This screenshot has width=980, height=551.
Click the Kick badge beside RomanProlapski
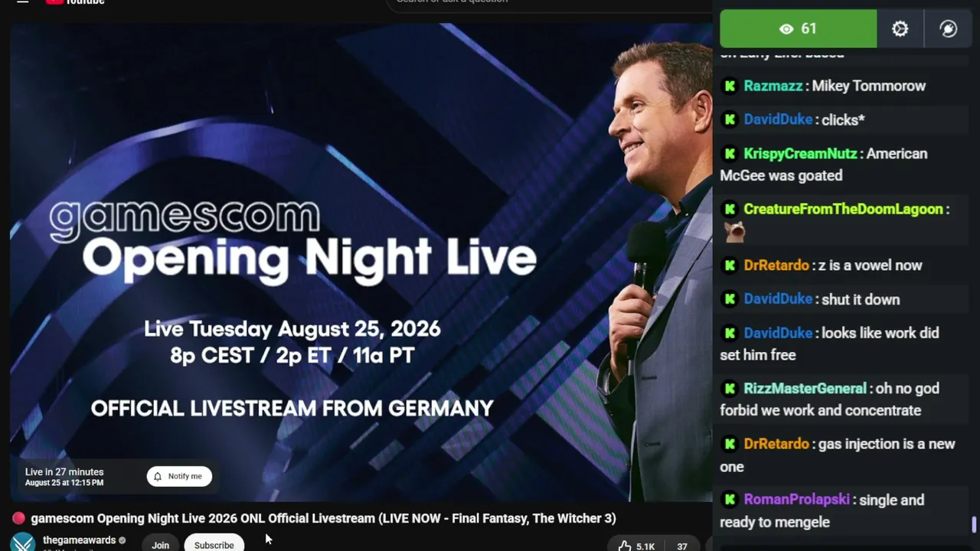pyautogui.click(x=730, y=500)
